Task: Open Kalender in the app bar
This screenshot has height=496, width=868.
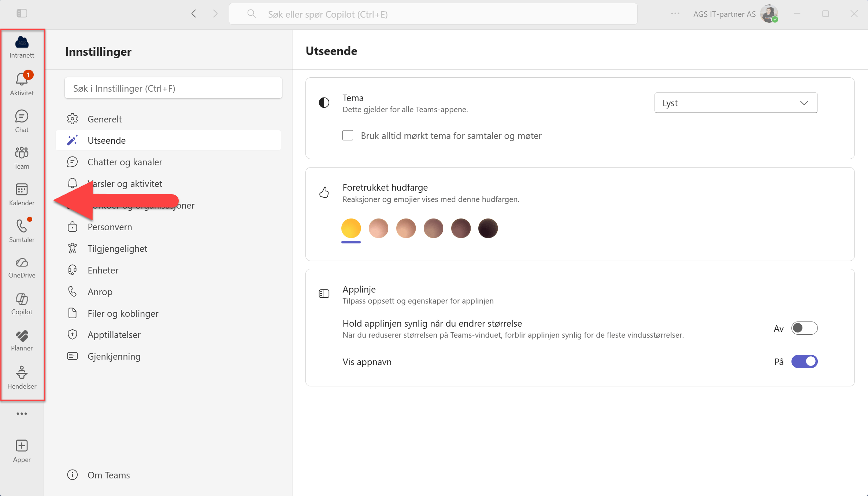Action: pyautogui.click(x=22, y=195)
